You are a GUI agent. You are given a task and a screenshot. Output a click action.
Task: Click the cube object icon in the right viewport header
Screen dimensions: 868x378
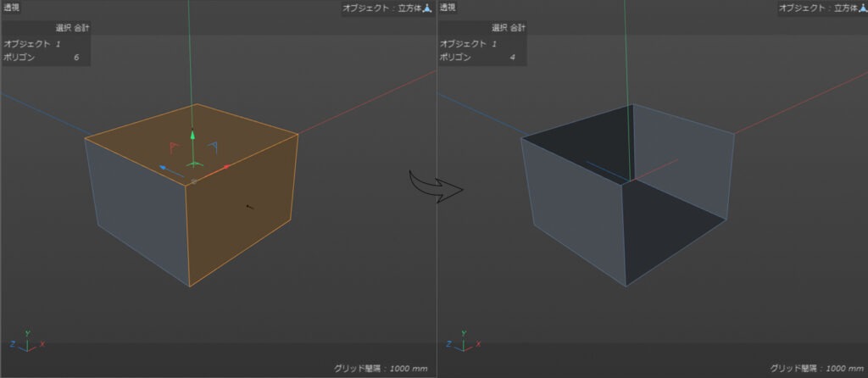[x=862, y=8]
